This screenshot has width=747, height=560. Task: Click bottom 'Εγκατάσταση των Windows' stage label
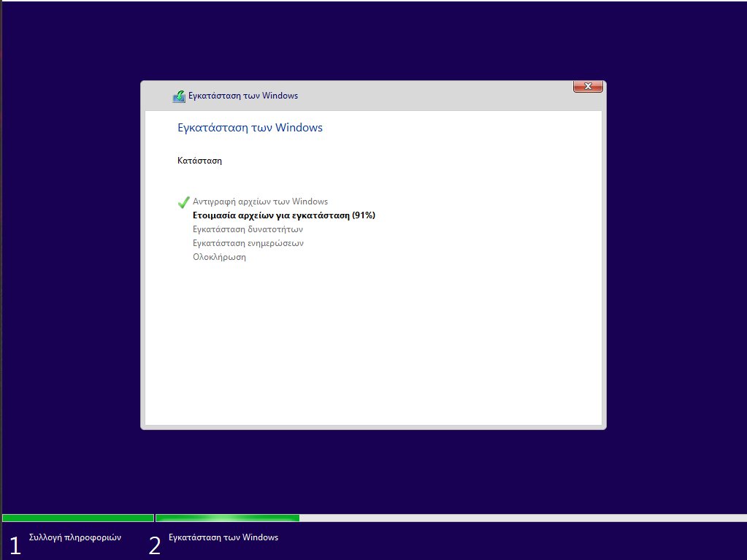tap(223, 537)
